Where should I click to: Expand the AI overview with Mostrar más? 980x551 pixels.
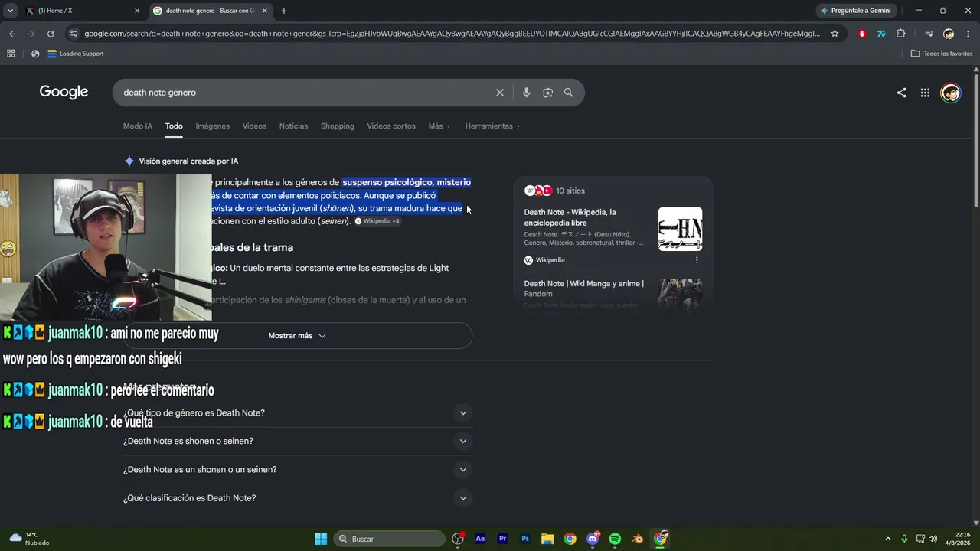[x=297, y=336]
